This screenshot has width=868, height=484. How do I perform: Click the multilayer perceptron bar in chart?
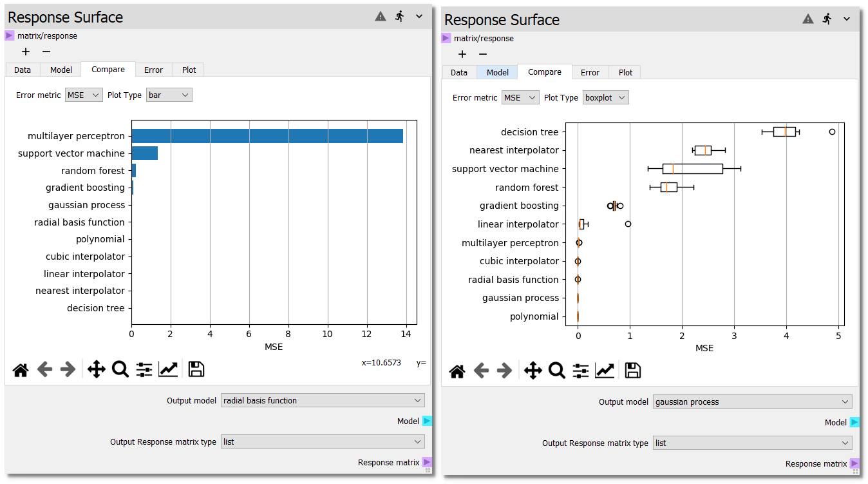[267, 136]
